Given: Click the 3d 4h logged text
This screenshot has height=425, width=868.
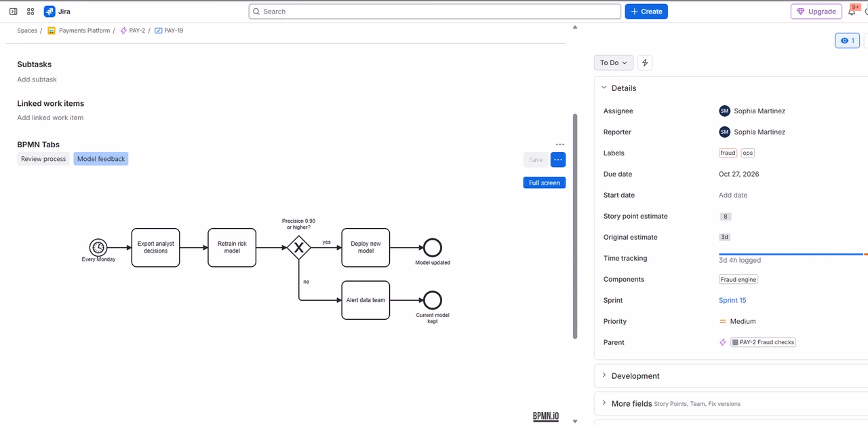Looking at the screenshot, I should 740,260.
